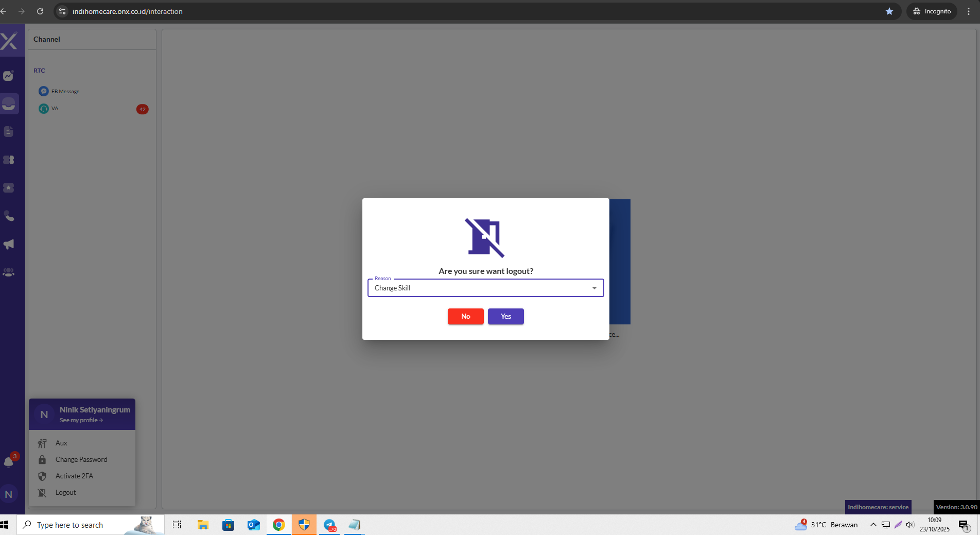Click the Type here to search box
This screenshot has height=535, width=980.
point(91,525)
